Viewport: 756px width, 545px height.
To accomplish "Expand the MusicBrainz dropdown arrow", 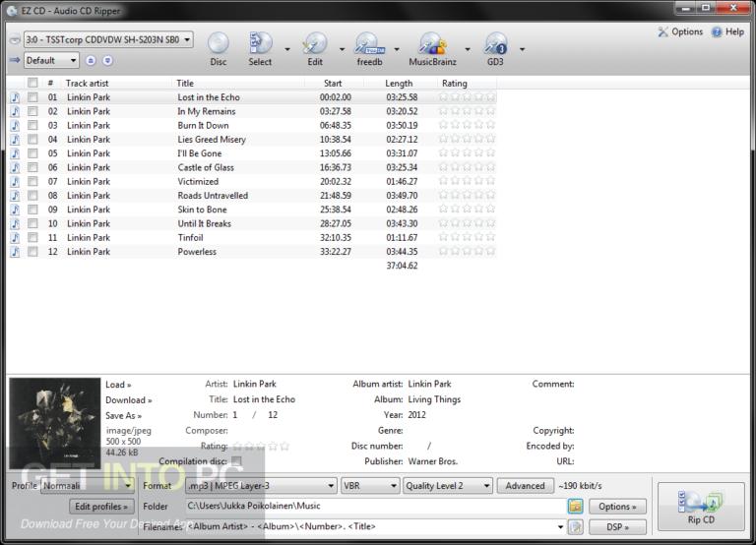I will tap(468, 49).
